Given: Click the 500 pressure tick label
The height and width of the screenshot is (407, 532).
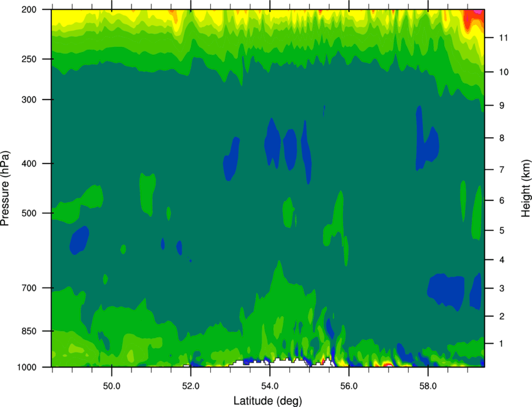Looking at the screenshot, I should 29,213.
